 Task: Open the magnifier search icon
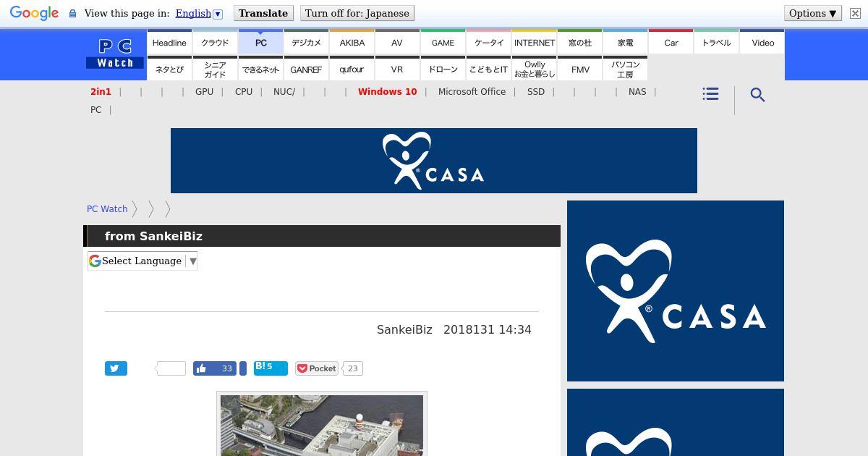tap(757, 95)
